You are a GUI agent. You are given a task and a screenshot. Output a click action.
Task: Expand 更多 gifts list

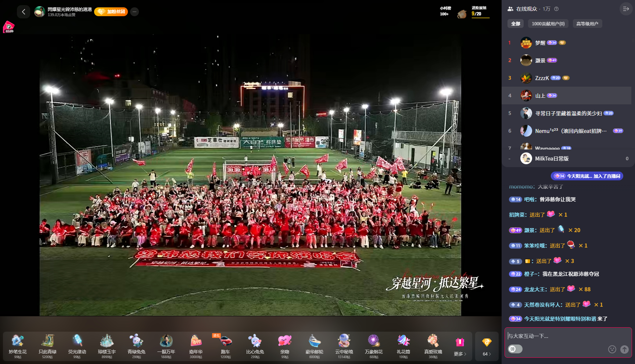tap(460, 354)
